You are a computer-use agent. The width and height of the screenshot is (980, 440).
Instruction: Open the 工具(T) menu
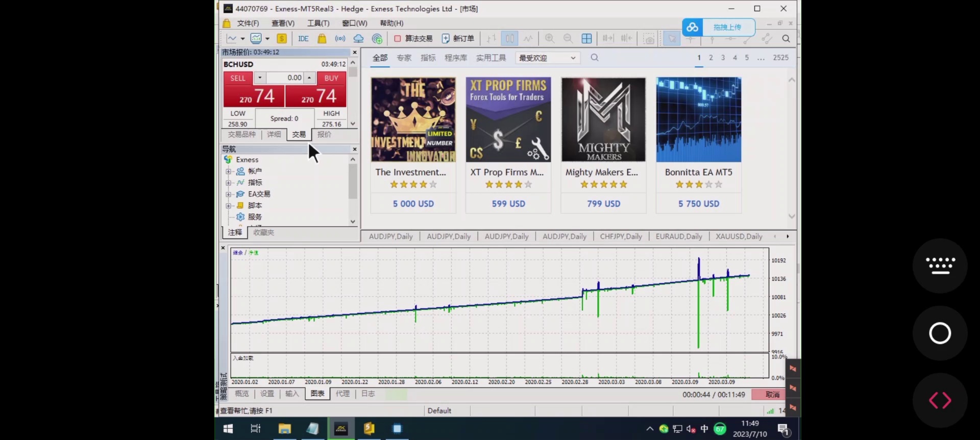[x=318, y=23]
